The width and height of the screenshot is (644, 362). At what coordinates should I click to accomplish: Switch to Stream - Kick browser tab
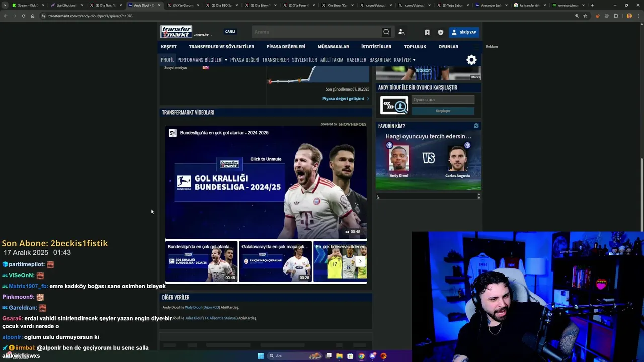[x=27, y=5]
